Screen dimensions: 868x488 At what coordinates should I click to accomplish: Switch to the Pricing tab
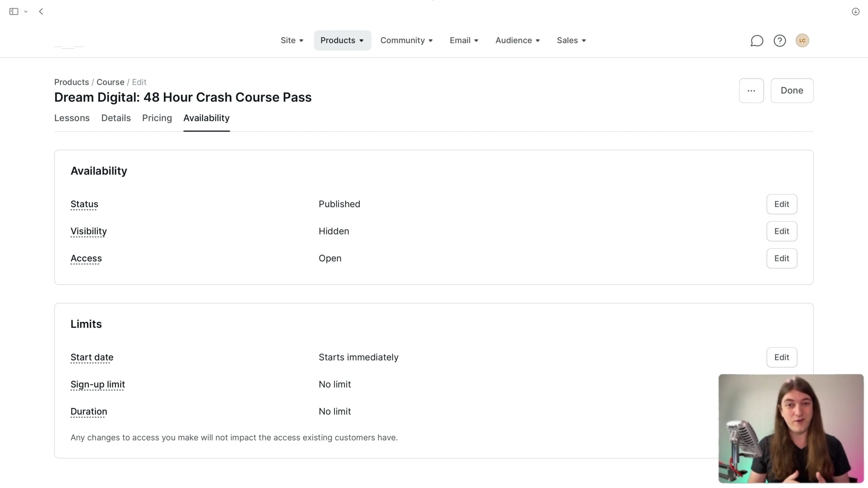pyautogui.click(x=157, y=118)
